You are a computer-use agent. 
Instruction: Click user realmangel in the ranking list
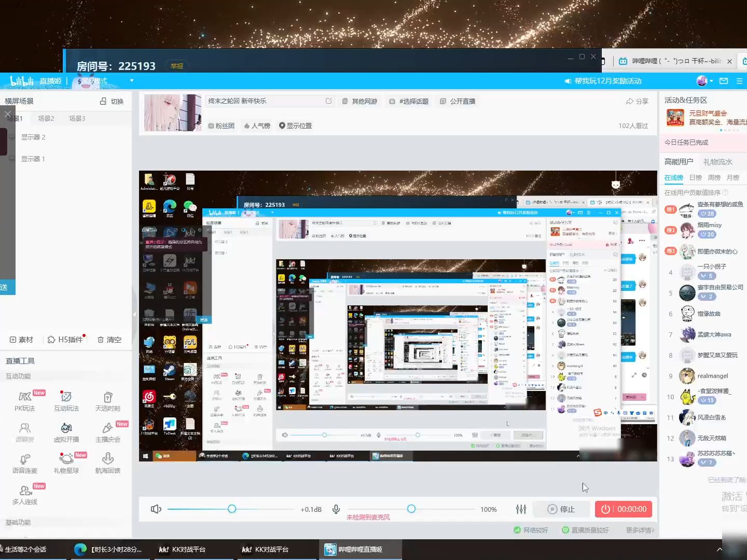[x=712, y=376]
